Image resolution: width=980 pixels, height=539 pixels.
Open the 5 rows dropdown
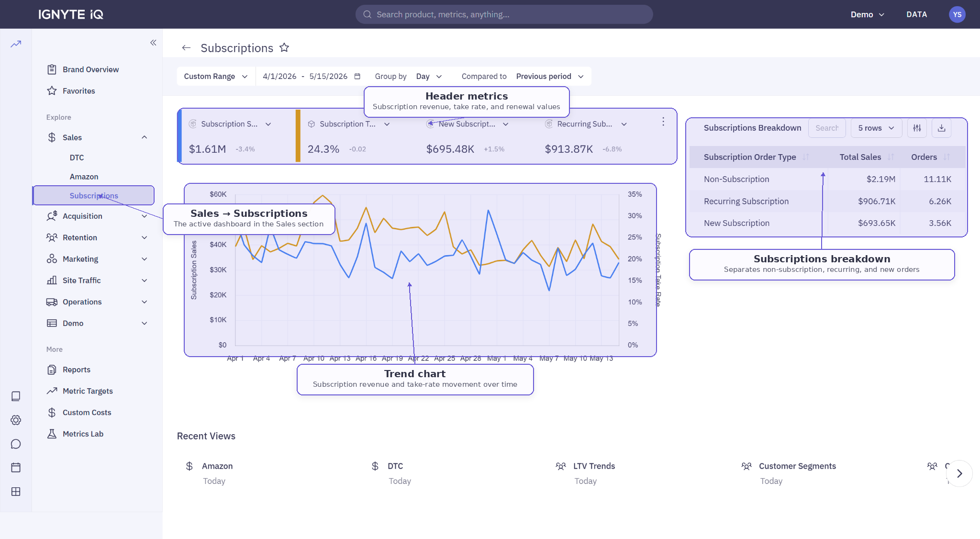pos(876,128)
